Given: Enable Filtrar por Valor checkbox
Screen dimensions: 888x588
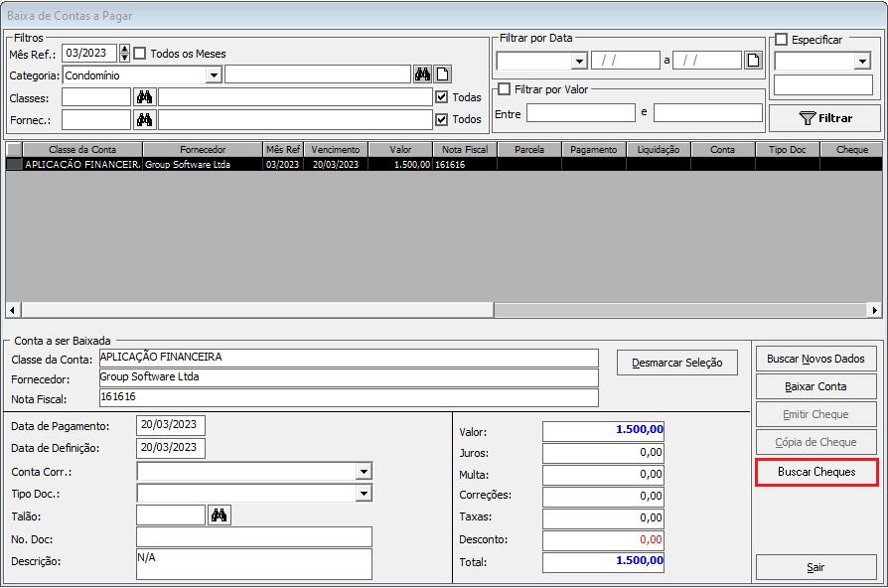Looking at the screenshot, I should click(504, 89).
